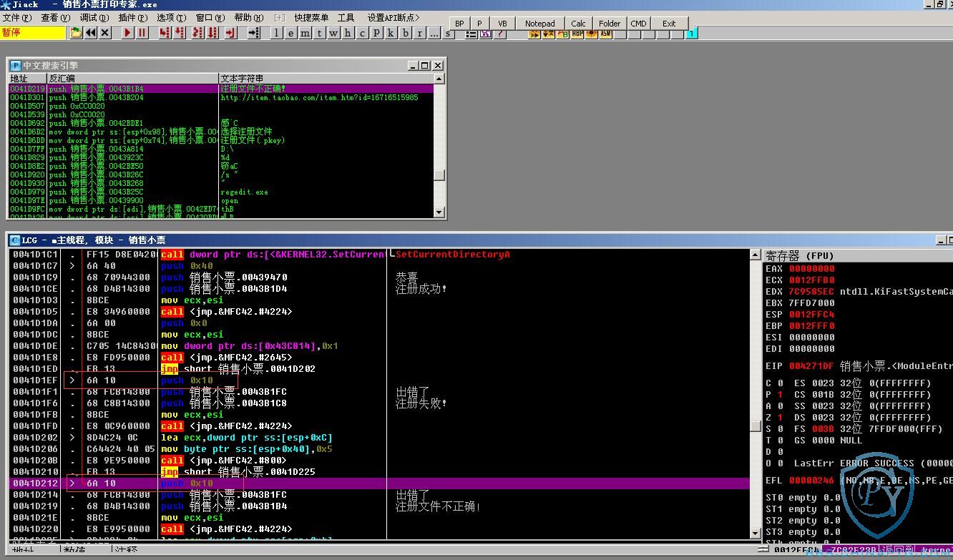The image size is (953, 560).
Task: Launch Calc from the toolbar button
Action: pyautogui.click(x=578, y=24)
